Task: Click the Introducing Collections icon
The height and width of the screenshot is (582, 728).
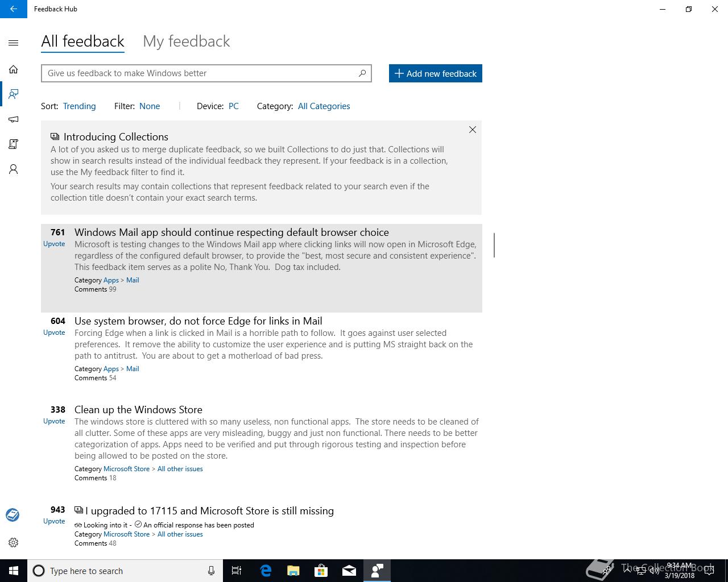Action: tap(55, 136)
